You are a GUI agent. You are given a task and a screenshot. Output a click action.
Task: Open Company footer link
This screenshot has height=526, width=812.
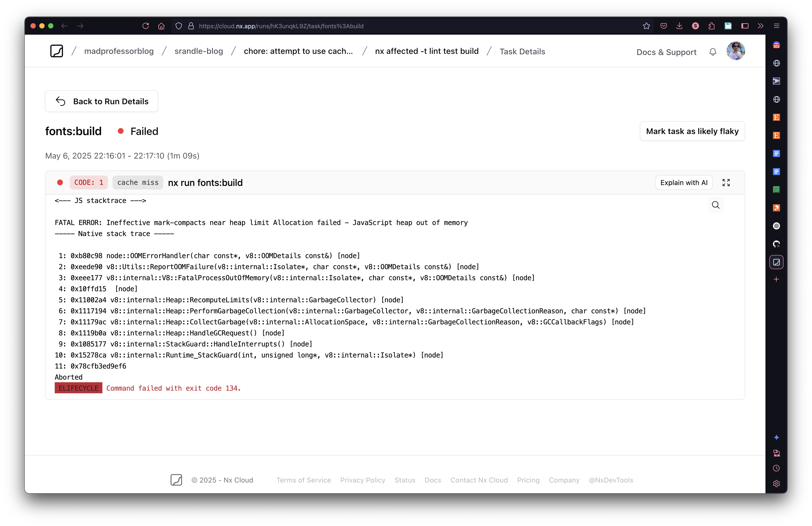click(564, 480)
